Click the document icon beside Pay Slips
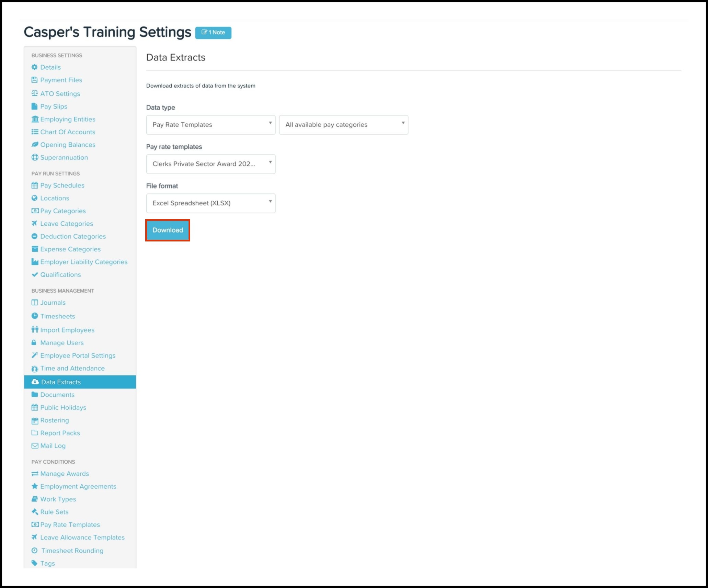Image resolution: width=708 pixels, height=588 pixels. coord(34,106)
